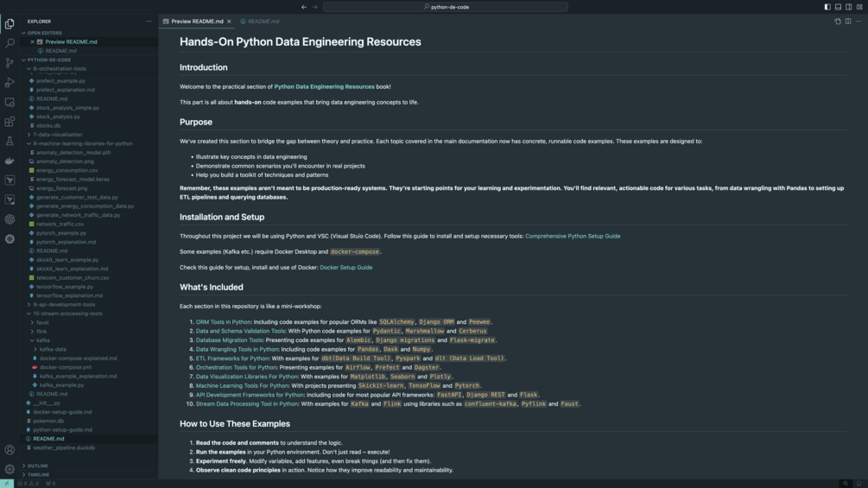Open Customize Layout icon
The width and height of the screenshot is (868, 488).
click(859, 7)
